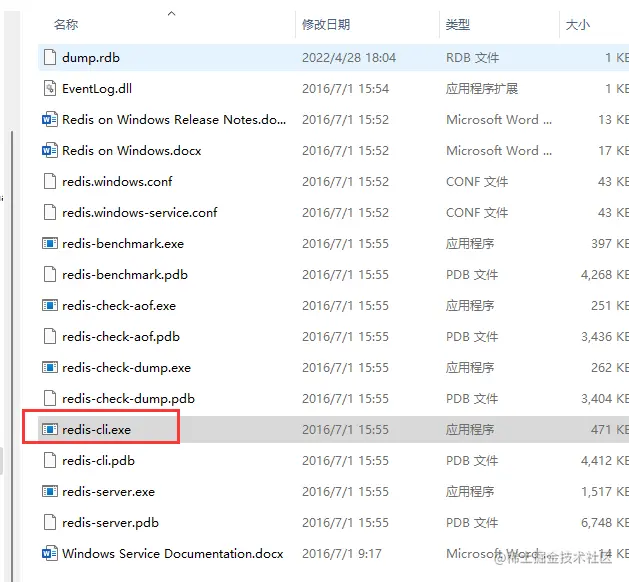This screenshot has height=582, width=629.
Task: Click the Word icon of Redis on Windows.docx
Action: click(x=50, y=150)
